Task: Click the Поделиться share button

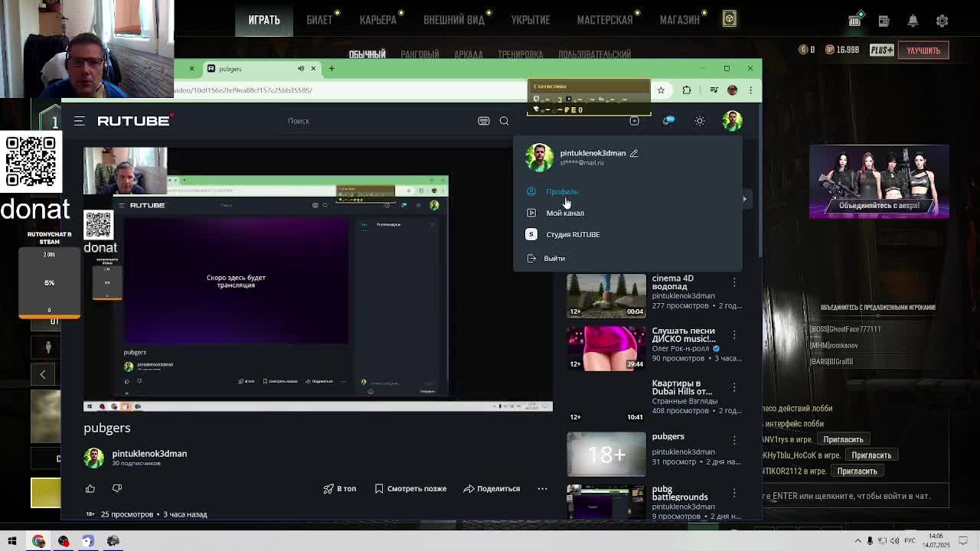Action: tap(492, 488)
